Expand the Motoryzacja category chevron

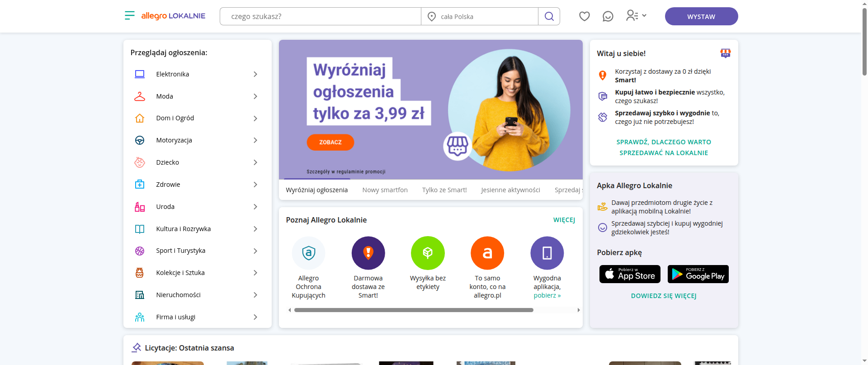tap(255, 140)
